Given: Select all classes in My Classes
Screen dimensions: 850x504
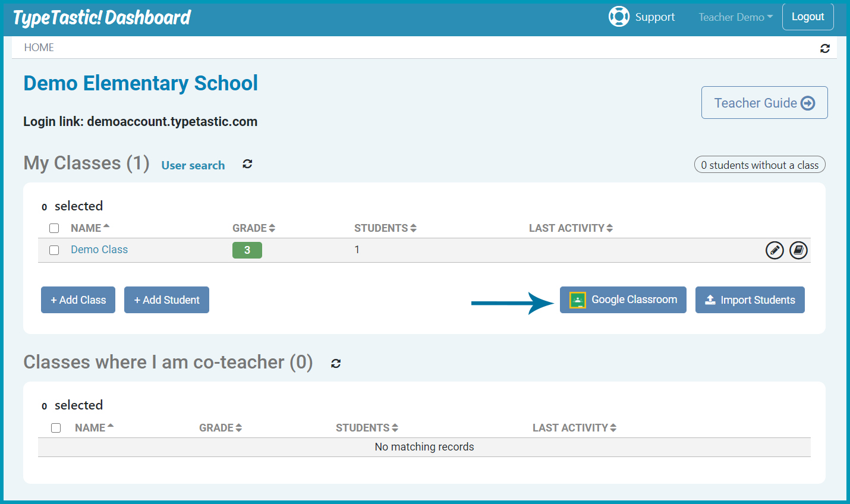Looking at the screenshot, I should (54, 228).
